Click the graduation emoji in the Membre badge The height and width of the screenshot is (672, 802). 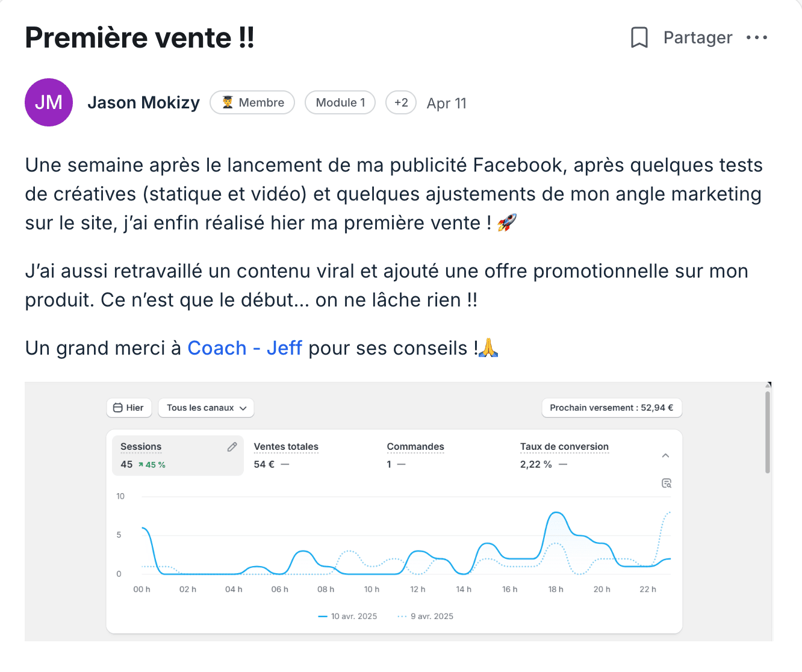click(228, 102)
